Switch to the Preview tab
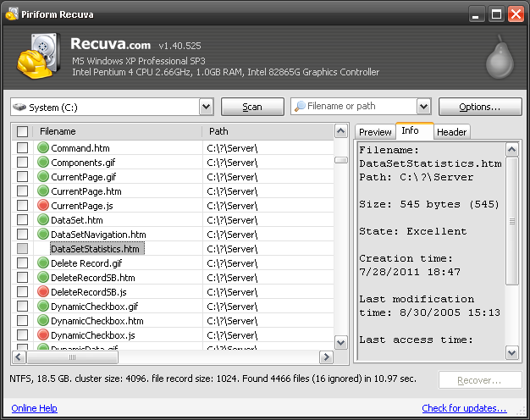Image resolution: width=530 pixels, height=420 pixels. click(x=375, y=132)
